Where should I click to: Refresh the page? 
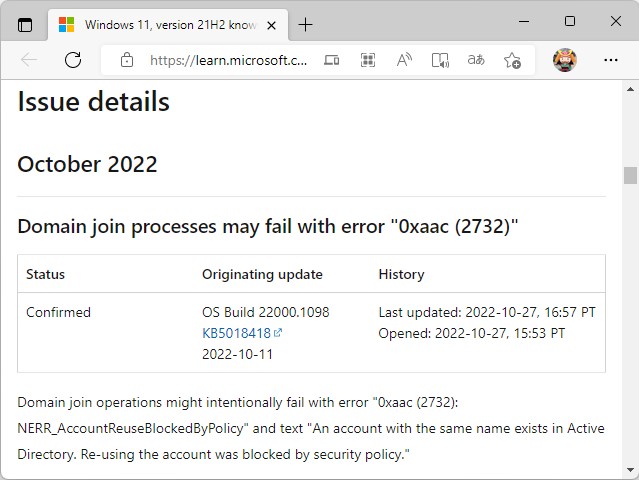click(x=73, y=60)
